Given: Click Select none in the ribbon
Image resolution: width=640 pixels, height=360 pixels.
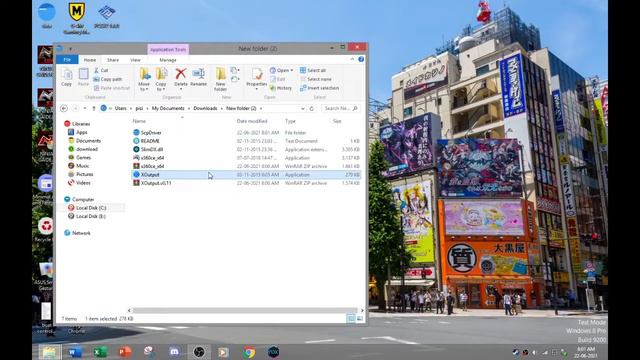Looking at the screenshot, I should [x=316, y=79].
